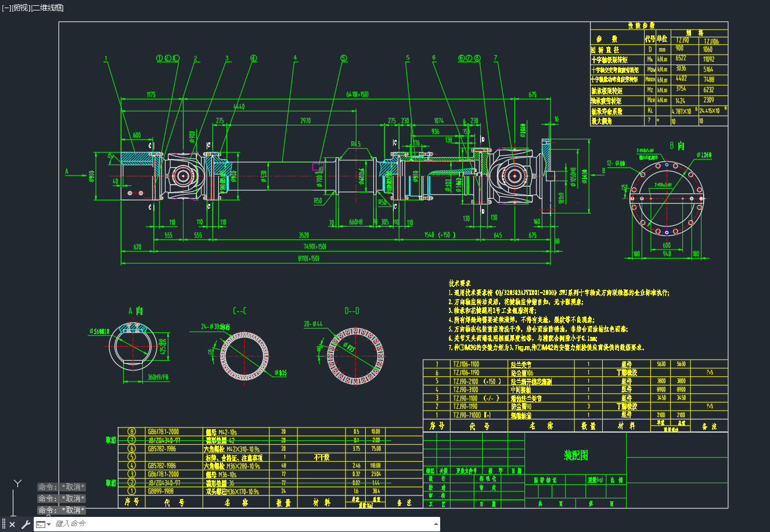
Task: Select the TZJ106 column header
Action: coord(711,41)
